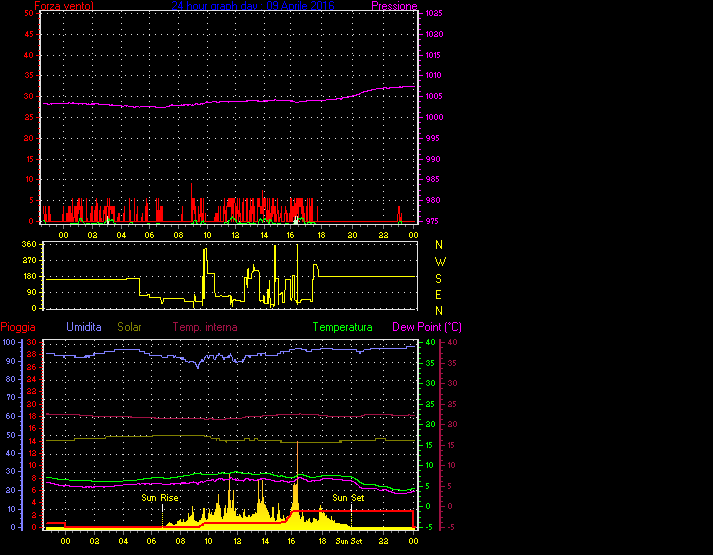This screenshot has width=713, height=555.
Task: Click the '24 hour graph day : 09 Aprile 2016' title
Action: click(253, 5)
